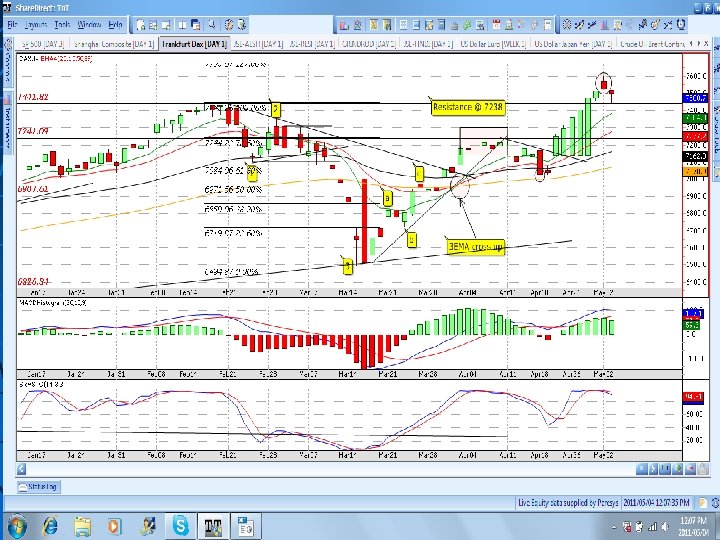The width and height of the screenshot is (720, 540).
Task: Click the red bar chart toolbar icon
Action: (x=344, y=25)
